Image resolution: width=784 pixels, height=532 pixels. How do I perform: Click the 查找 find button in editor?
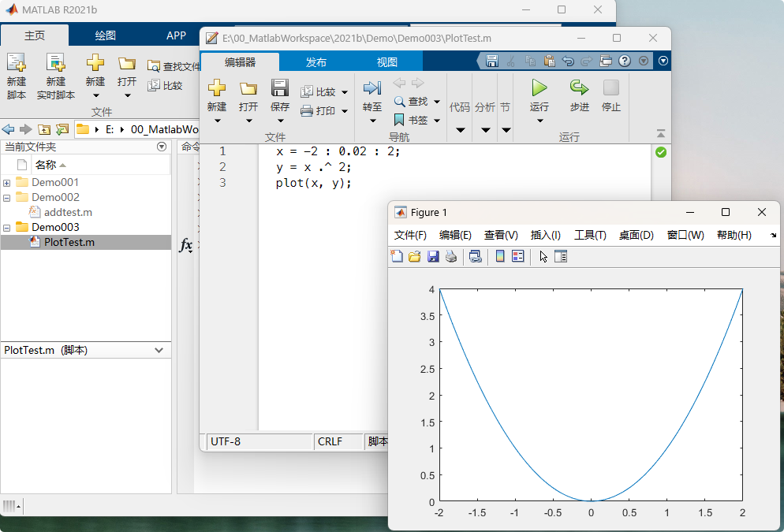tap(411, 102)
